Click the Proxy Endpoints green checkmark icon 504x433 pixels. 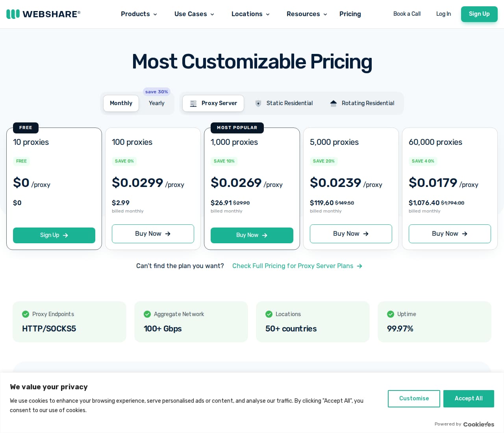click(26, 314)
